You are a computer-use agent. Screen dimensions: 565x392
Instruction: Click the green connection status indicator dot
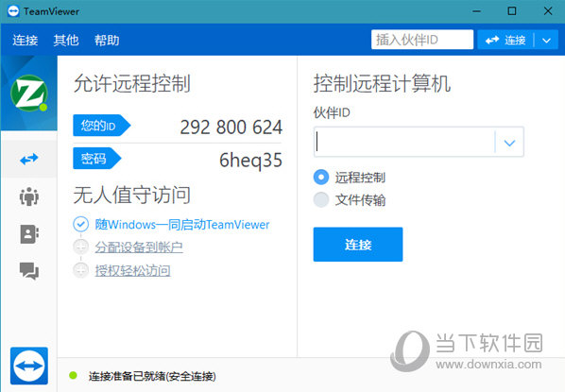click(73, 375)
